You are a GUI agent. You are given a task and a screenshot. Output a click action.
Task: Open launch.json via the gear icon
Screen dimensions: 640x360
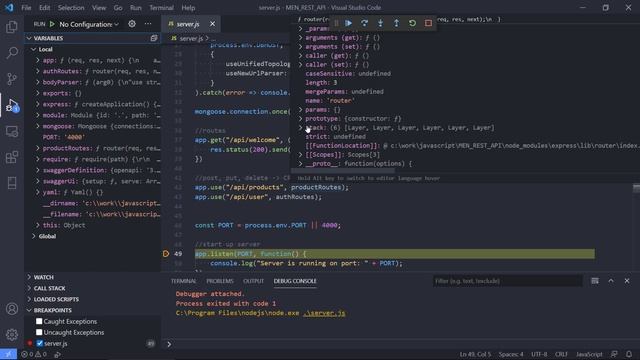[x=132, y=24]
